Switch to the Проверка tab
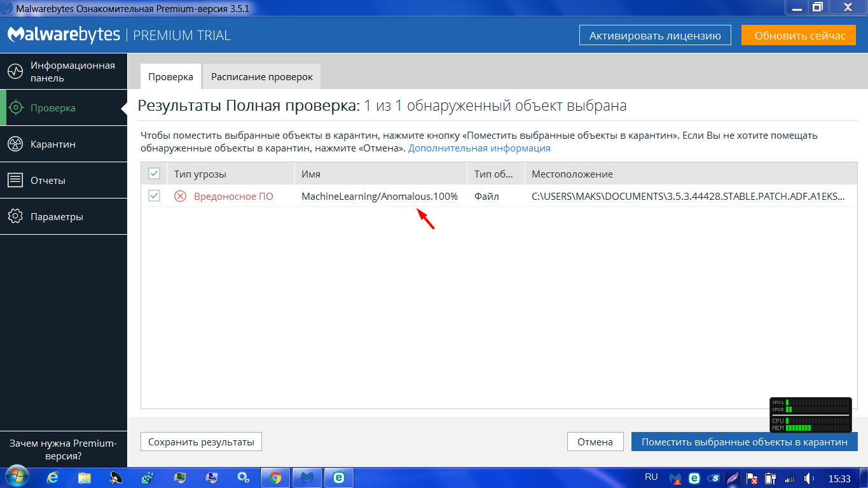868x488 pixels. tap(170, 76)
